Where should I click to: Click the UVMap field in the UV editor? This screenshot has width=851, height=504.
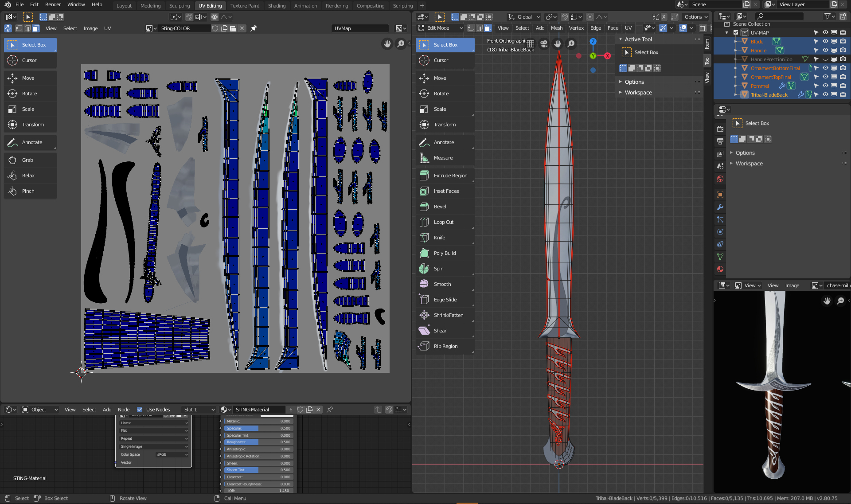click(x=359, y=28)
